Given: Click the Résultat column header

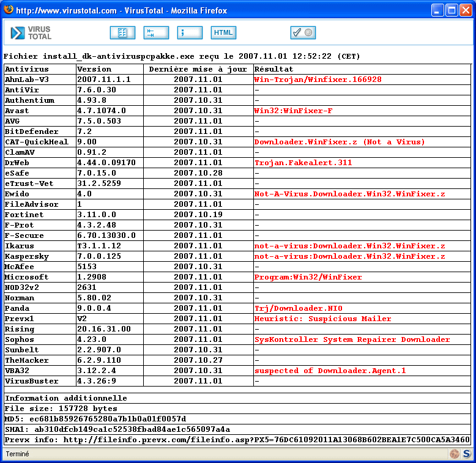Looking at the screenshot, I should (273, 69).
